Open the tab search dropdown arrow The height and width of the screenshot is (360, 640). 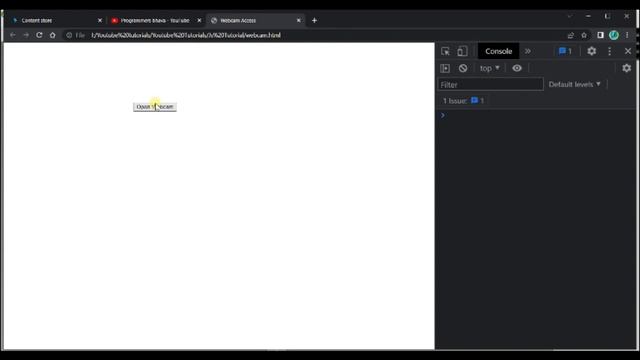click(569, 16)
